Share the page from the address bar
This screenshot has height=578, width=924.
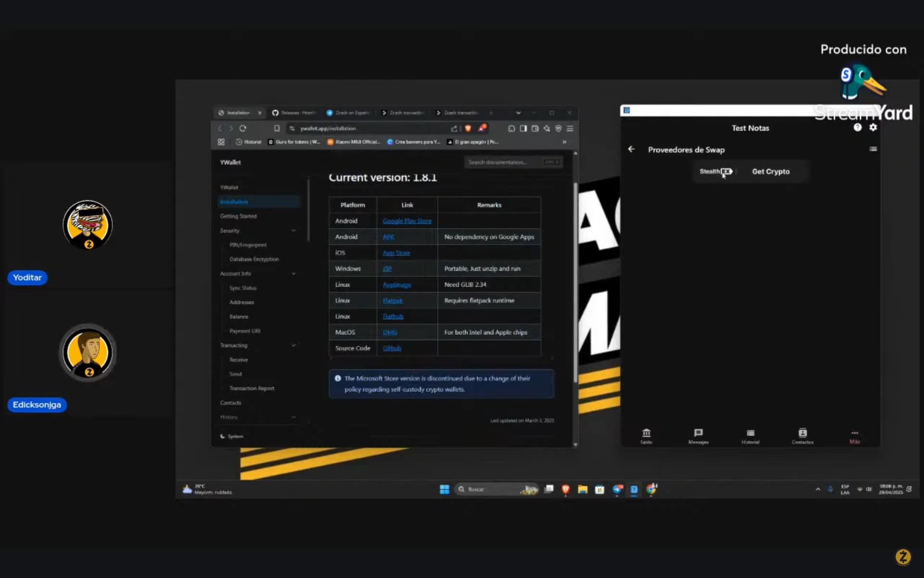click(x=454, y=129)
